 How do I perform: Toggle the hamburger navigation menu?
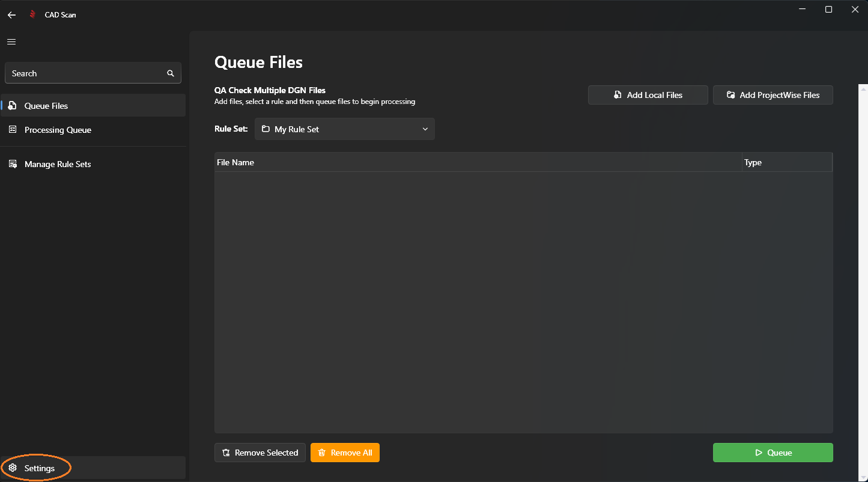pyautogui.click(x=11, y=42)
